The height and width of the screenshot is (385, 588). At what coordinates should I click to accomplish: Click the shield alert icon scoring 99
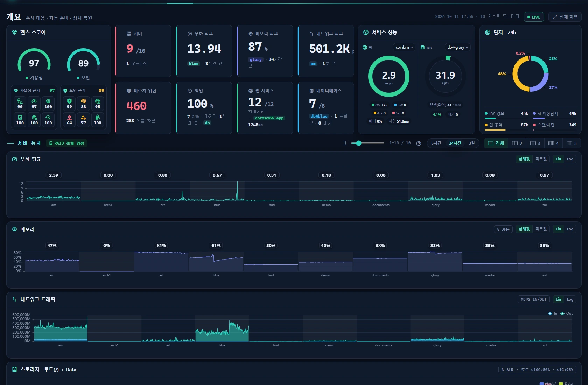coord(69,101)
